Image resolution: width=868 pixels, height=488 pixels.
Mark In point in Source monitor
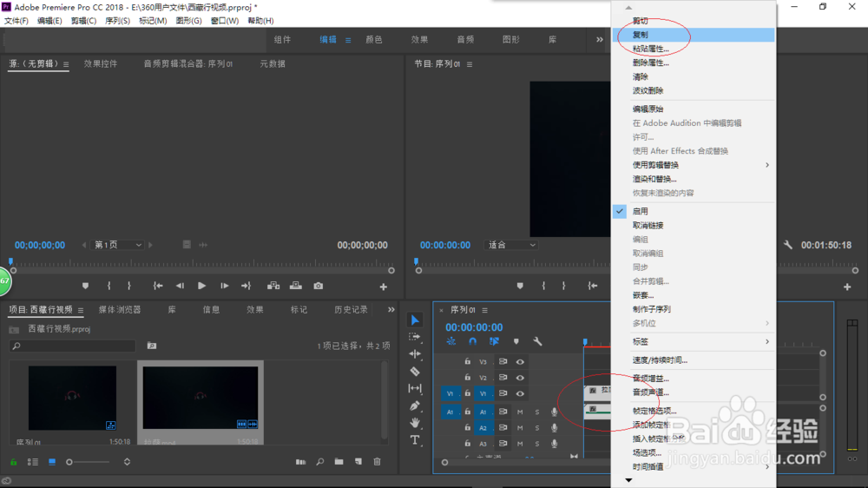109,286
